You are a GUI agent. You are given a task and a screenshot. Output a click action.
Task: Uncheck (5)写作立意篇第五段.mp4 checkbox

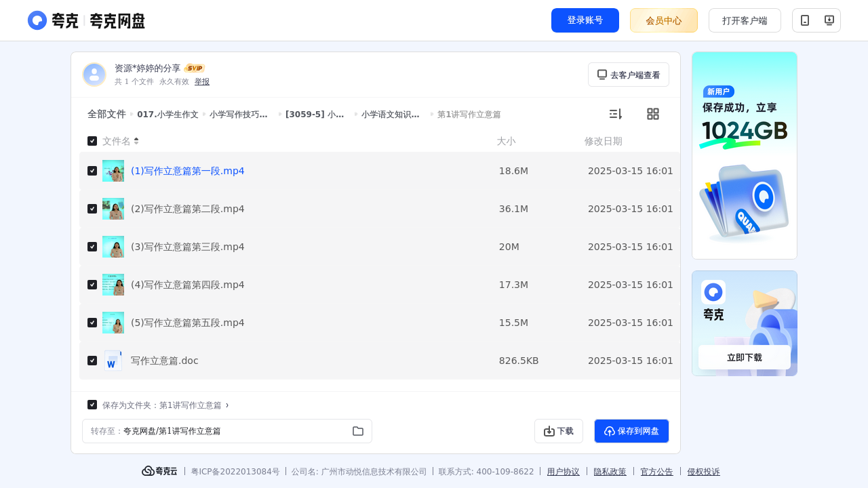tap(92, 323)
